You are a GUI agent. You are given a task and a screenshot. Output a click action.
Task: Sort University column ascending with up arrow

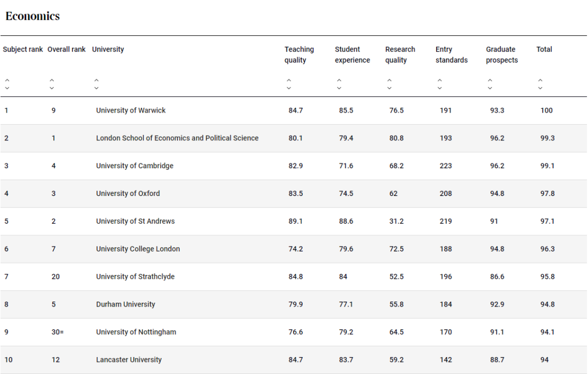pos(96,81)
